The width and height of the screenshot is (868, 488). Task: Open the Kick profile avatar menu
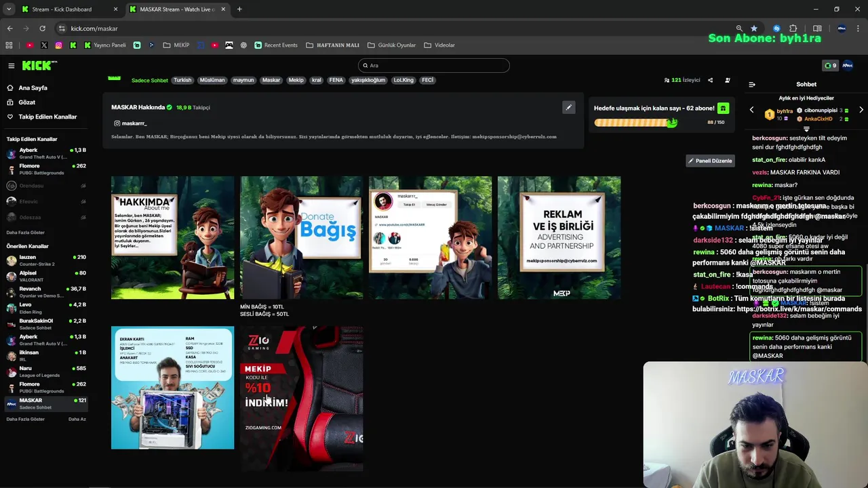848,66
